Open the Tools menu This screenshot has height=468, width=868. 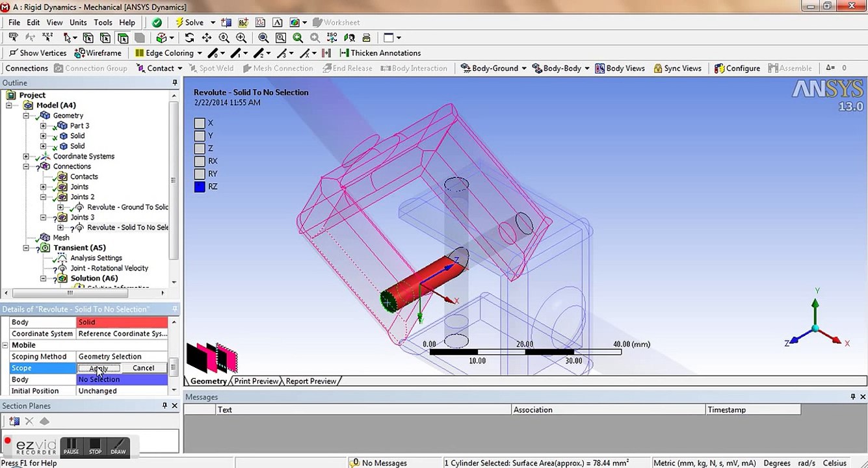pyautogui.click(x=103, y=23)
